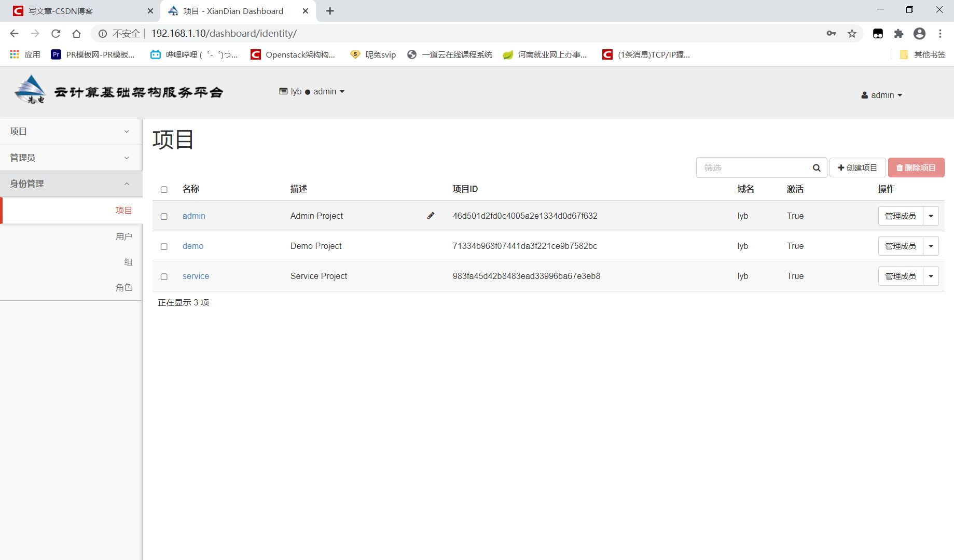
Task: Open actions dropdown for demo row
Action: tap(931, 246)
